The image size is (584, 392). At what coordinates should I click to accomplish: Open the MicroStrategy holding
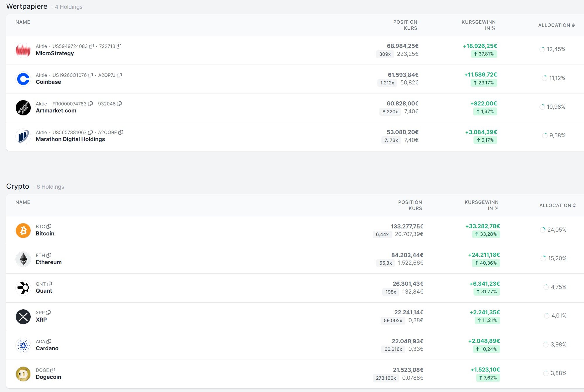55,53
